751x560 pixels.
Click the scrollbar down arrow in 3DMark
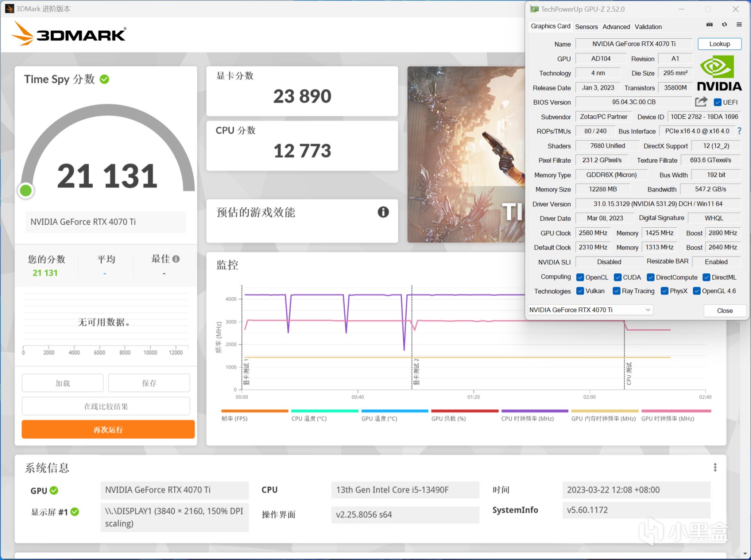tap(745, 554)
